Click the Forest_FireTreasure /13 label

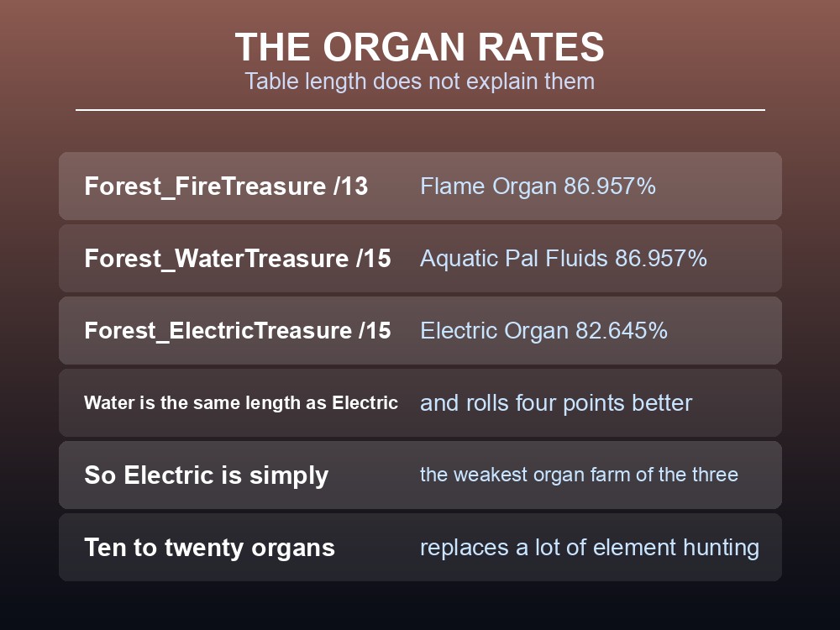click(226, 186)
